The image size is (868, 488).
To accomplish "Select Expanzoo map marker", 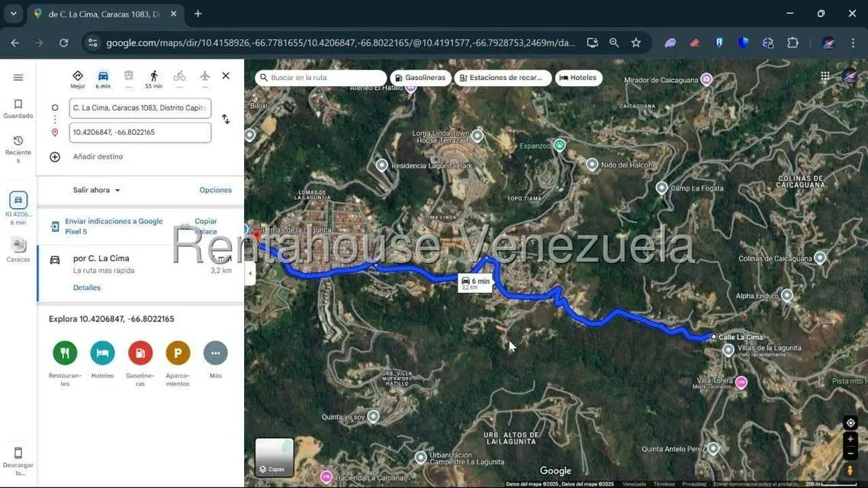I will [x=560, y=146].
